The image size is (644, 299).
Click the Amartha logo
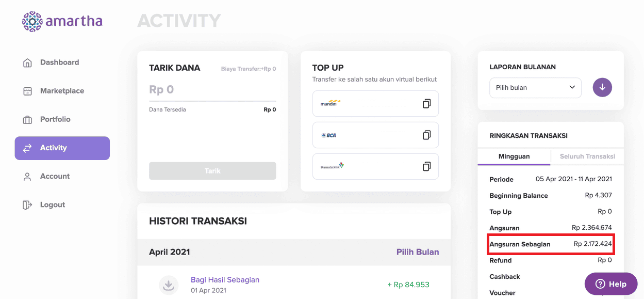tap(62, 22)
